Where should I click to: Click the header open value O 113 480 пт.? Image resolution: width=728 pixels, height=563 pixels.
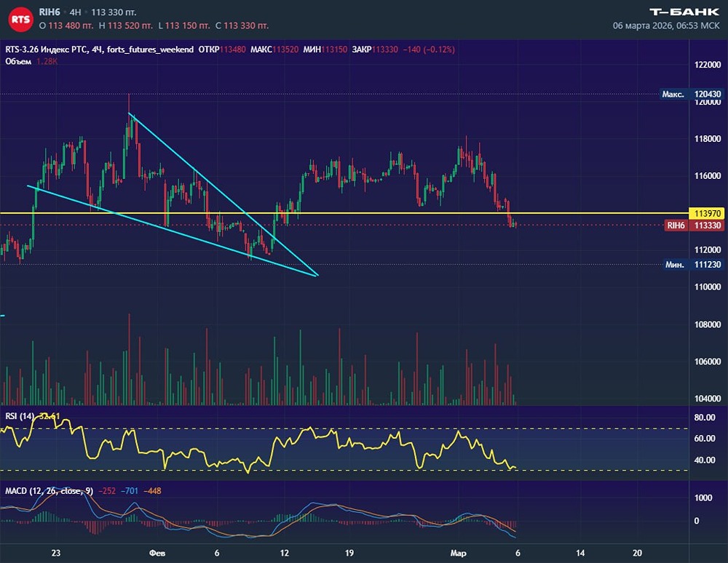coord(66,25)
